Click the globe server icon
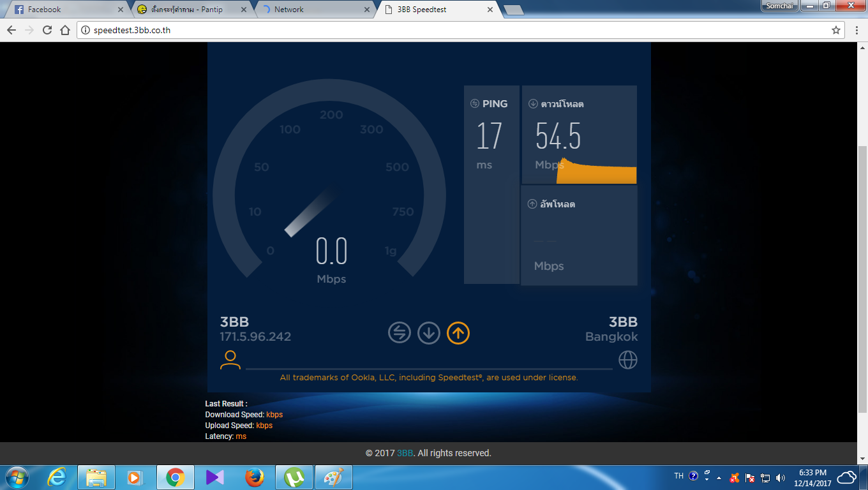Screen dimensions: 868x490 [628, 360]
